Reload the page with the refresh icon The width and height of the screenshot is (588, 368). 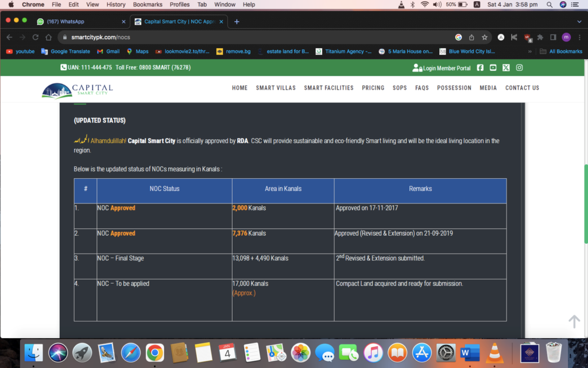click(x=35, y=37)
